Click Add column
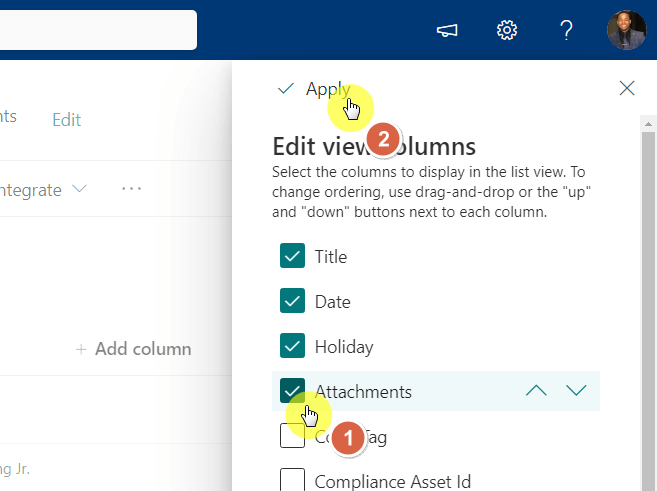The image size is (657, 491). coord(133,349)
